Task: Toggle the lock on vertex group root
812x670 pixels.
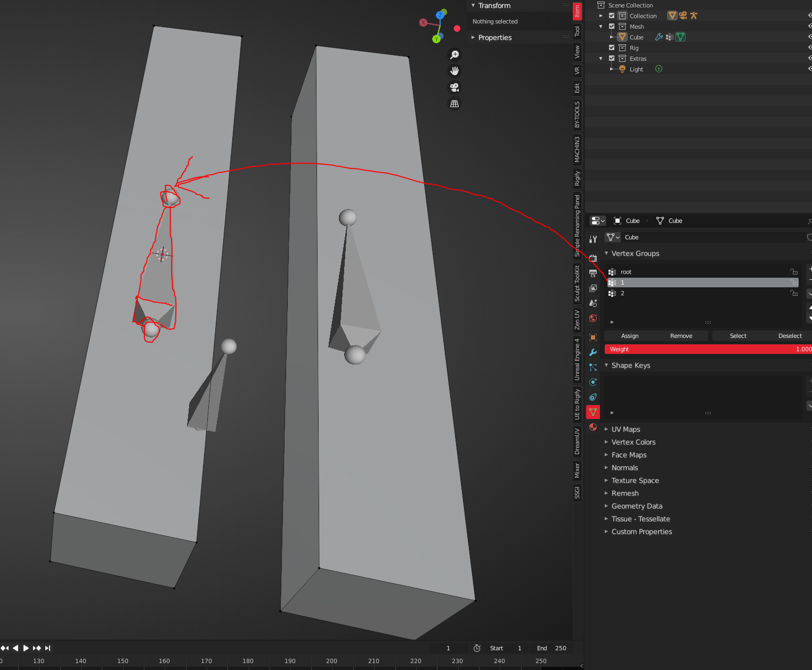Action: point(794,272)
